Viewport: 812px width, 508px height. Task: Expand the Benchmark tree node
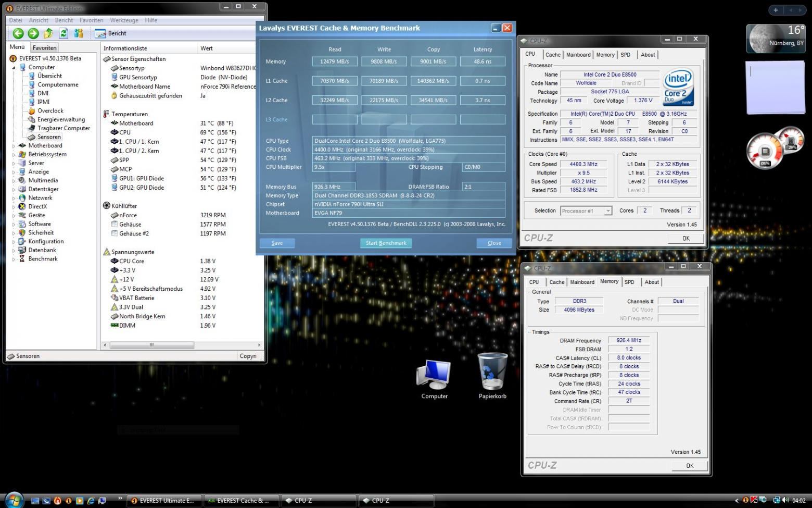(x=14, y=259)
